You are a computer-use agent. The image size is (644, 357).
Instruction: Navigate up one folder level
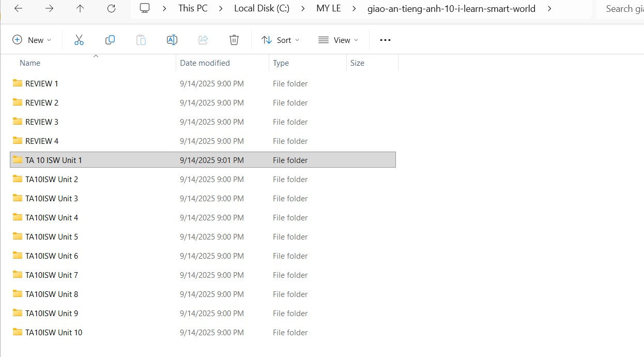(80, 8)
